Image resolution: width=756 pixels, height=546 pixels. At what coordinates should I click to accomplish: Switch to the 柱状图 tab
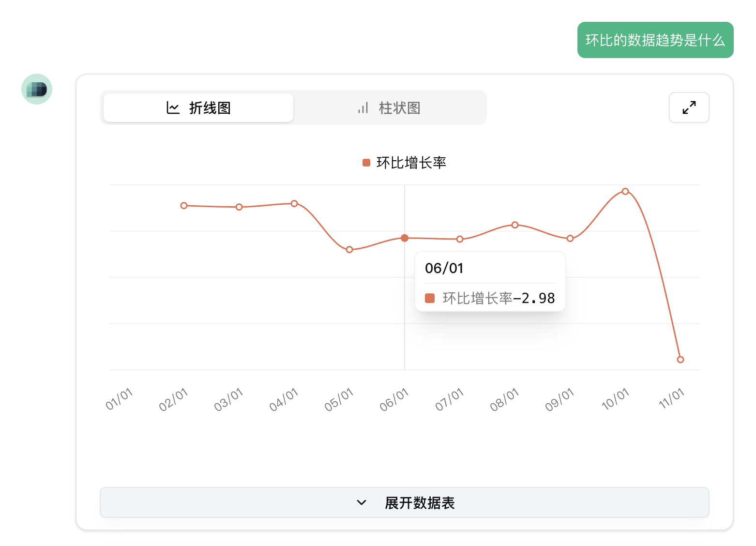coord(390,107)
